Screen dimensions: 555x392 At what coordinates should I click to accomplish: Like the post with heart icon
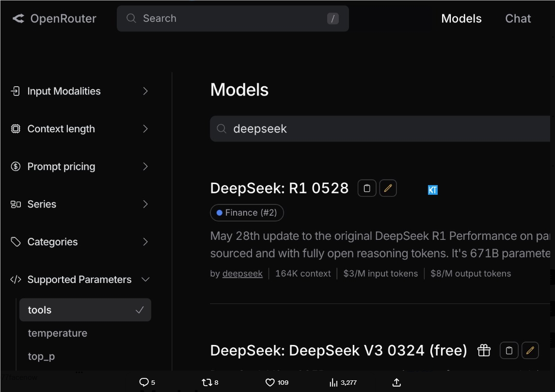(270, 382)
